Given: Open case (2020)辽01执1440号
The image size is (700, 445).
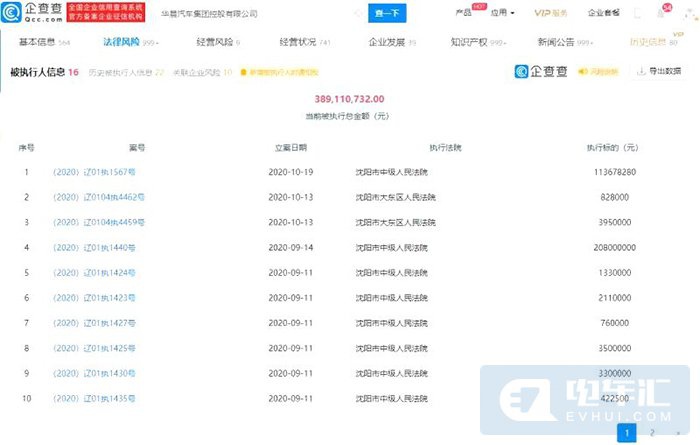Looking at the screenshot, I should 94,247.
